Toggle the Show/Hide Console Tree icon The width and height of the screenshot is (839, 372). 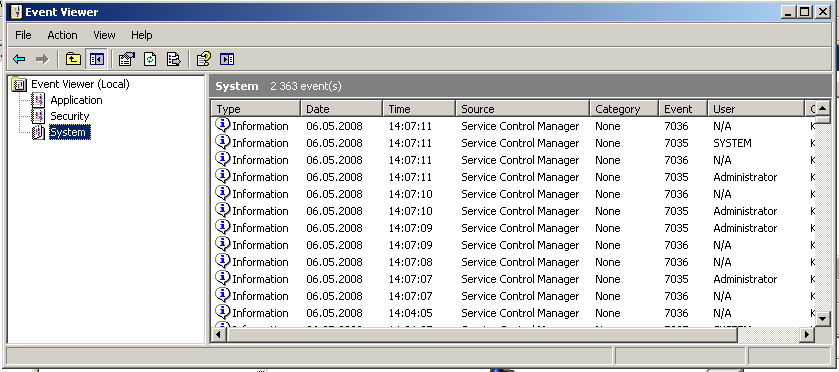pyautogui.click(x=97, y=59)
